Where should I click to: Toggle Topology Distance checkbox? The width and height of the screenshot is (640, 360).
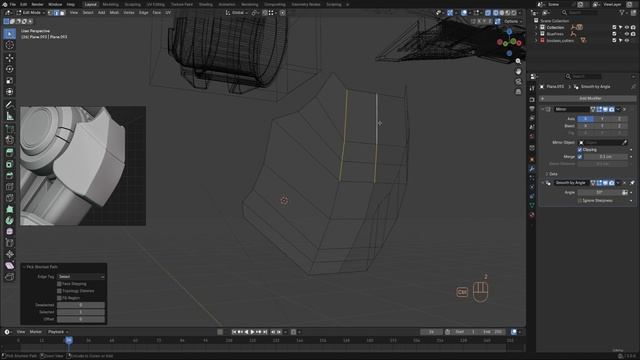coord(59,291)
